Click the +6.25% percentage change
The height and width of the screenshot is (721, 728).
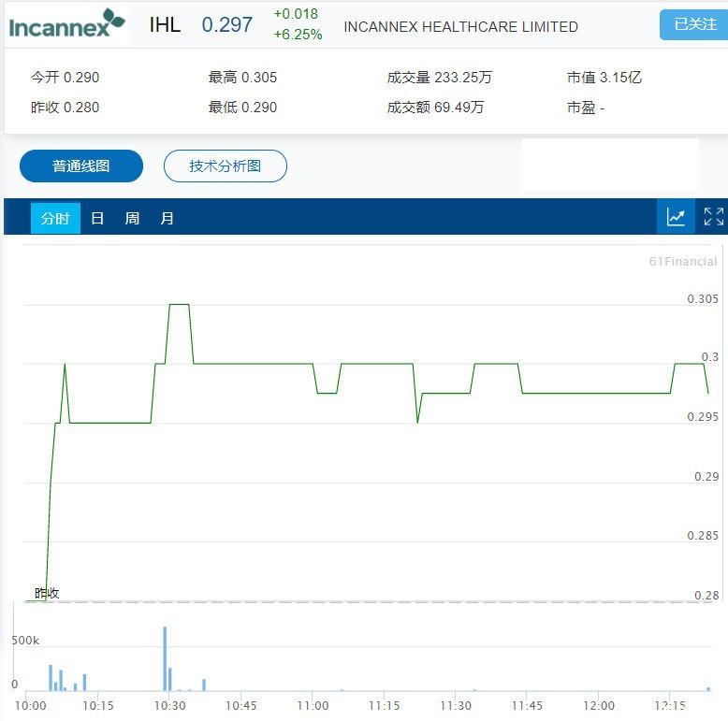298,35
